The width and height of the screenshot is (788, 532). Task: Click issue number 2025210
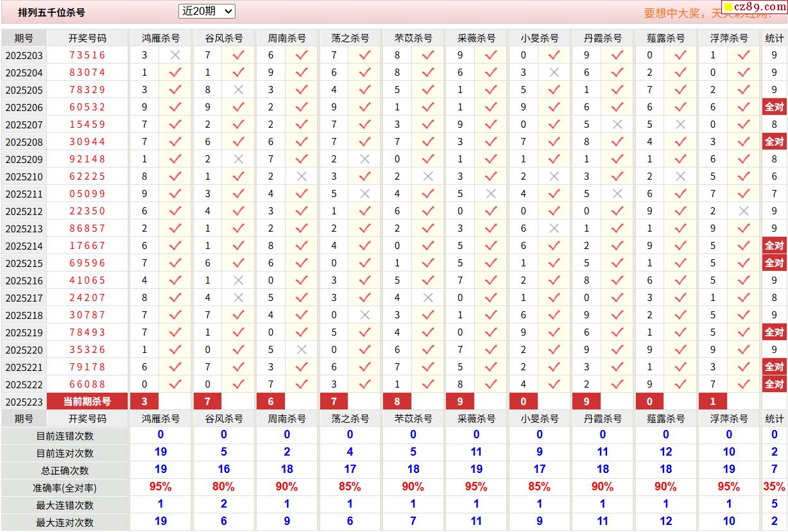(x=24, y=176)
